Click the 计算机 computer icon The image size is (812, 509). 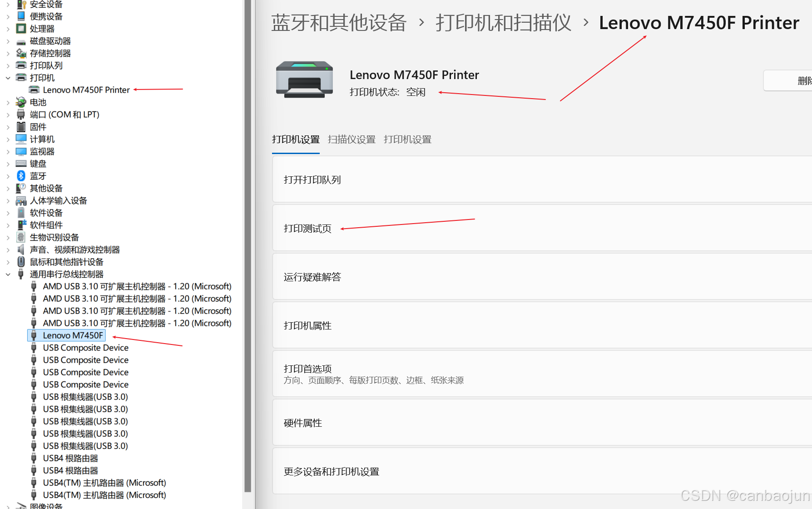click(x=21, y=139)
